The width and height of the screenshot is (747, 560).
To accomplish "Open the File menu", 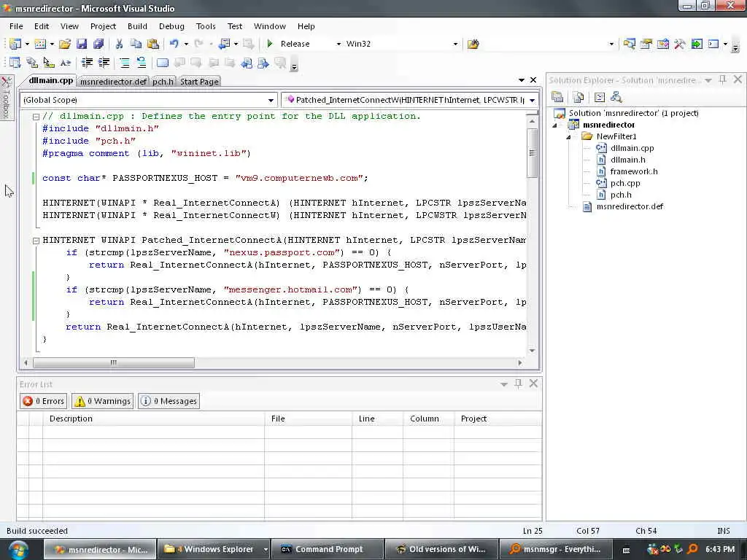I will 16,26.
